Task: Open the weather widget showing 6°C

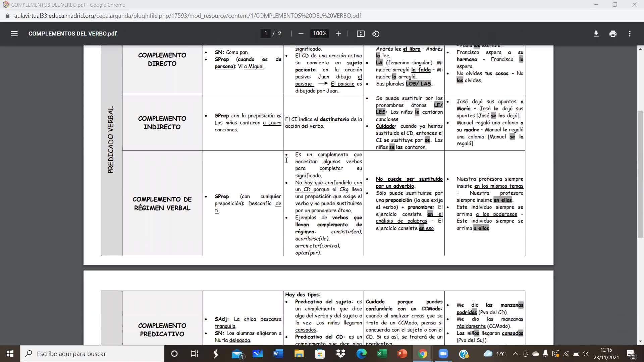Action: (494, 354)
